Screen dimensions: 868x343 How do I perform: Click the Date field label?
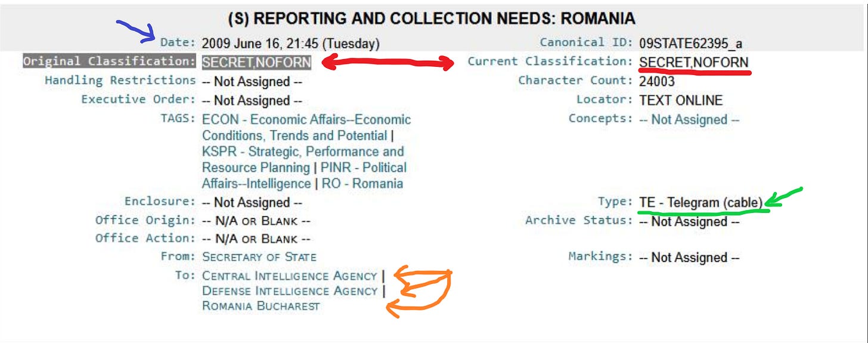pyautogui.click(x=178, y=42)
